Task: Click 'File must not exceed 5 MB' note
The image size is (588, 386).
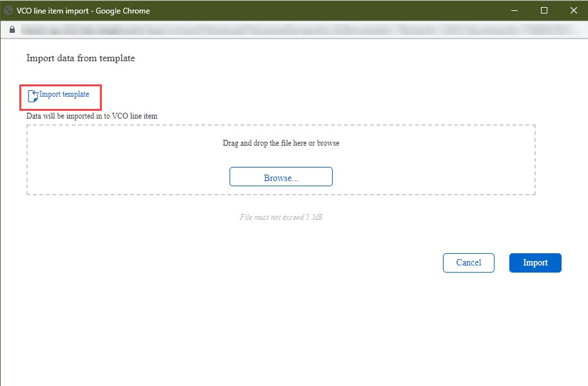Action: 281,217
